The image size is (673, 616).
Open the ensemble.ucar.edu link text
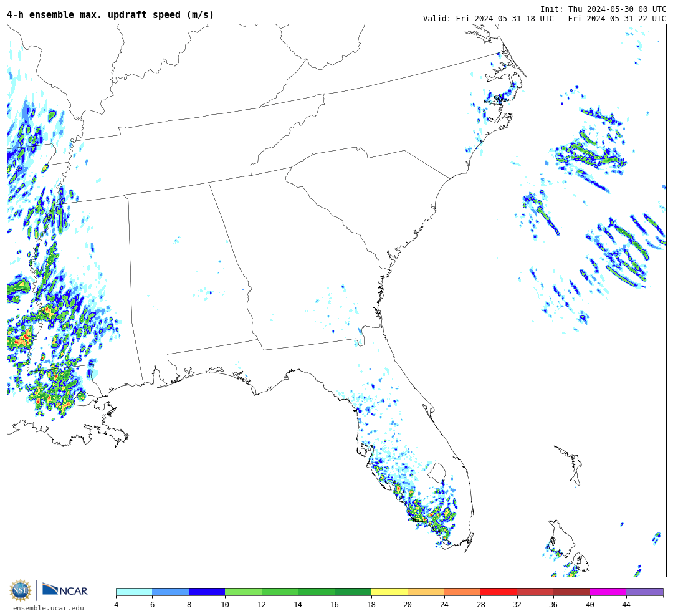(49, 608)
